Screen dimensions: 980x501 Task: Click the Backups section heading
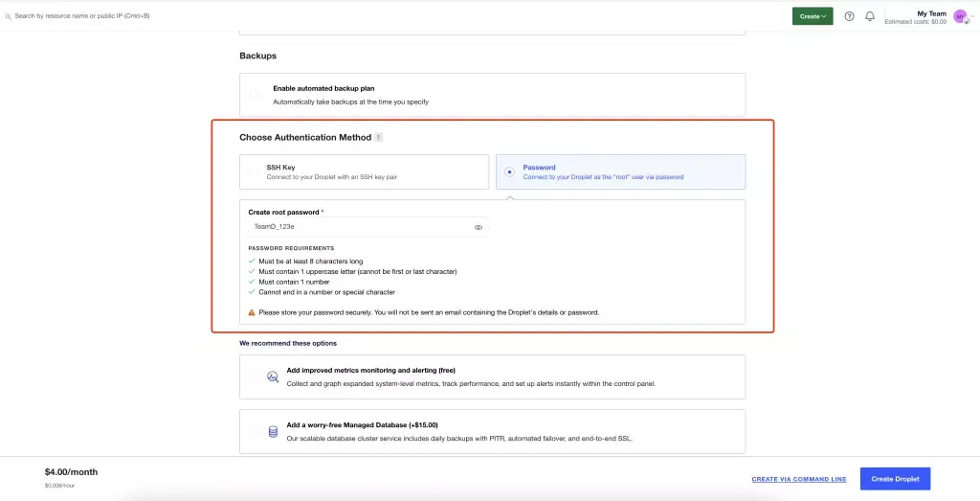tap(257, 56)
